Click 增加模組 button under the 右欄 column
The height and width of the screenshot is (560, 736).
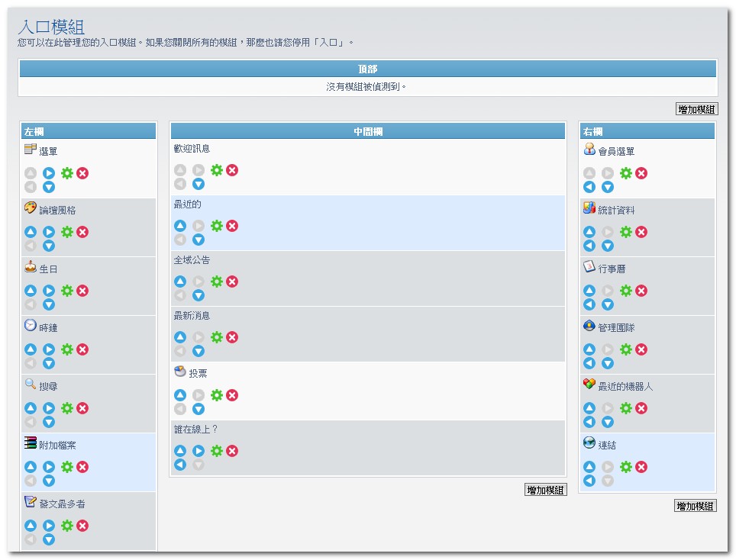[695, 506]
